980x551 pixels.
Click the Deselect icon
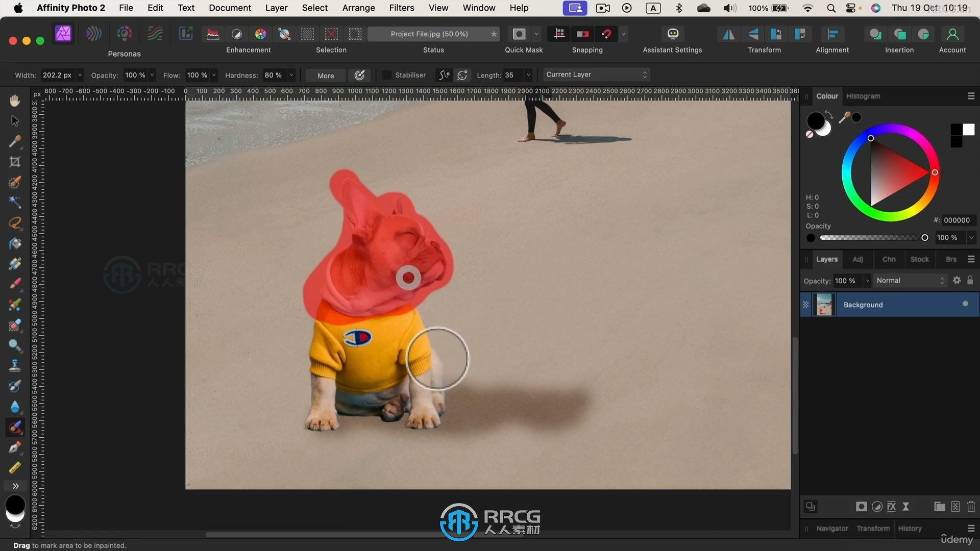[x=331, y=34]
